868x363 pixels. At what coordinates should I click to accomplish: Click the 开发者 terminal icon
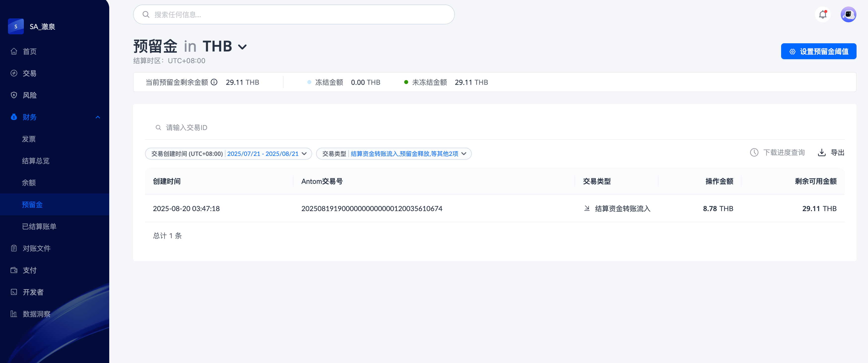click(x=14, y=292)
